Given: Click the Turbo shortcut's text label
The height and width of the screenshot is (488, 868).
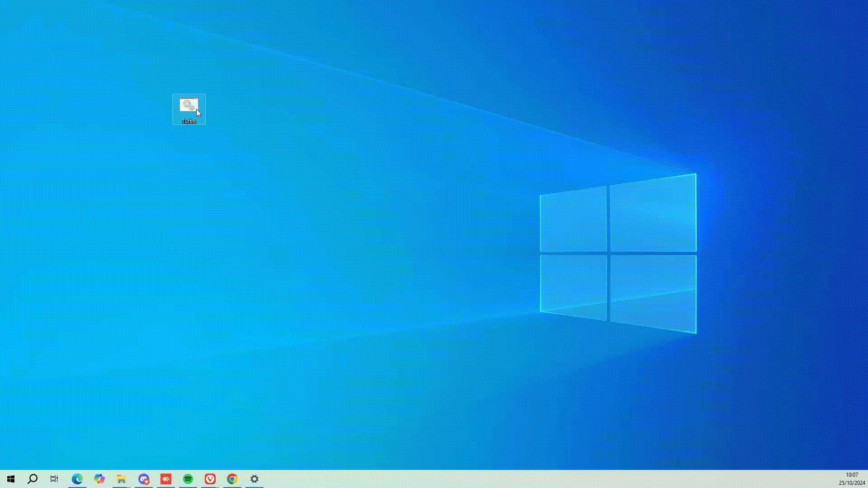Looking at the screenshot, I should coord(189,121).
